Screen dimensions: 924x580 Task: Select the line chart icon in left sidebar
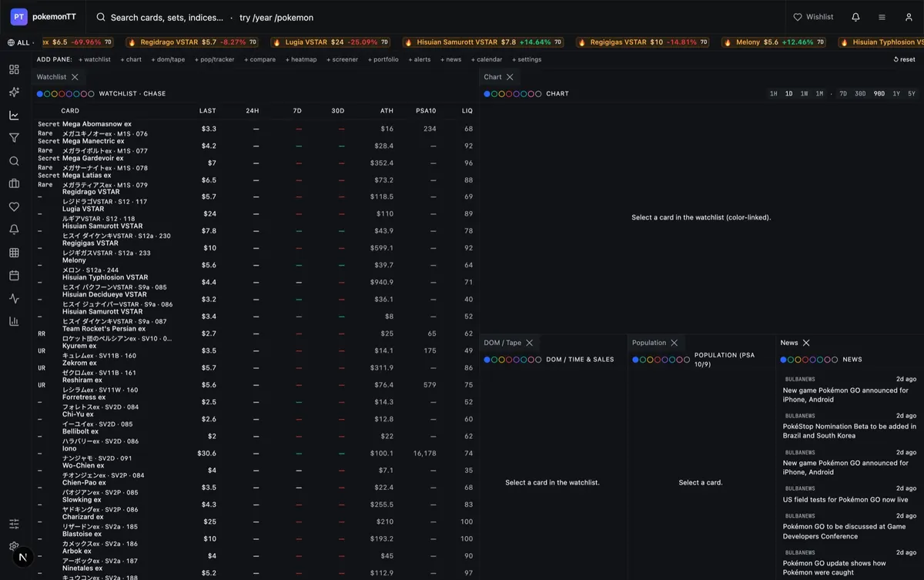[14, 116]
